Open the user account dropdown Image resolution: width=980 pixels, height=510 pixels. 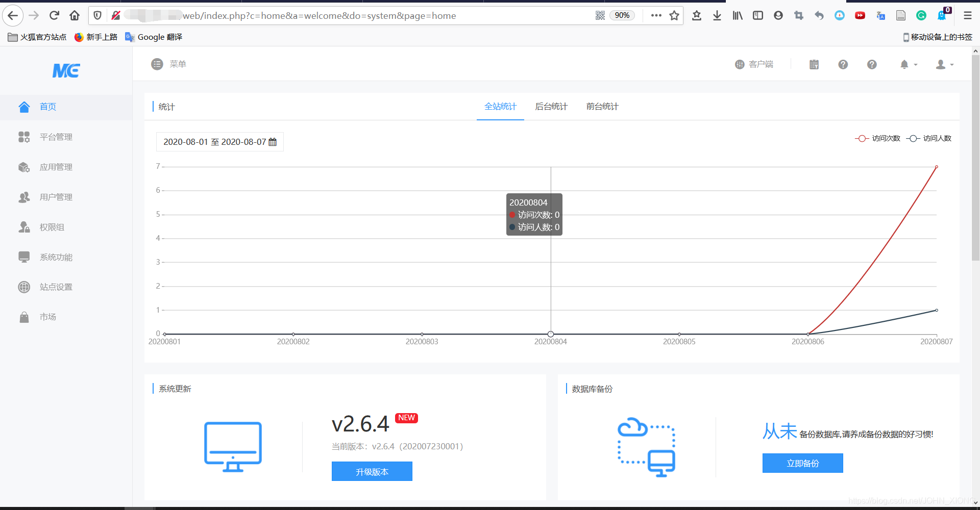pos(945,64)
